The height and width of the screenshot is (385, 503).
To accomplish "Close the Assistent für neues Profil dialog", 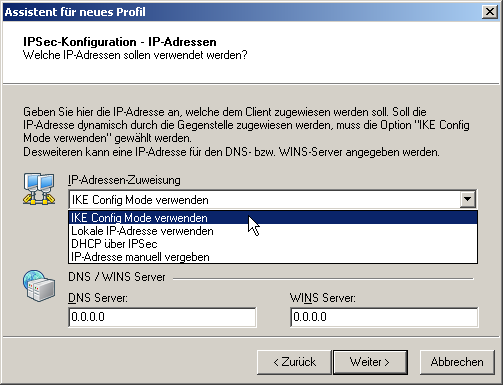I will 490,12.
